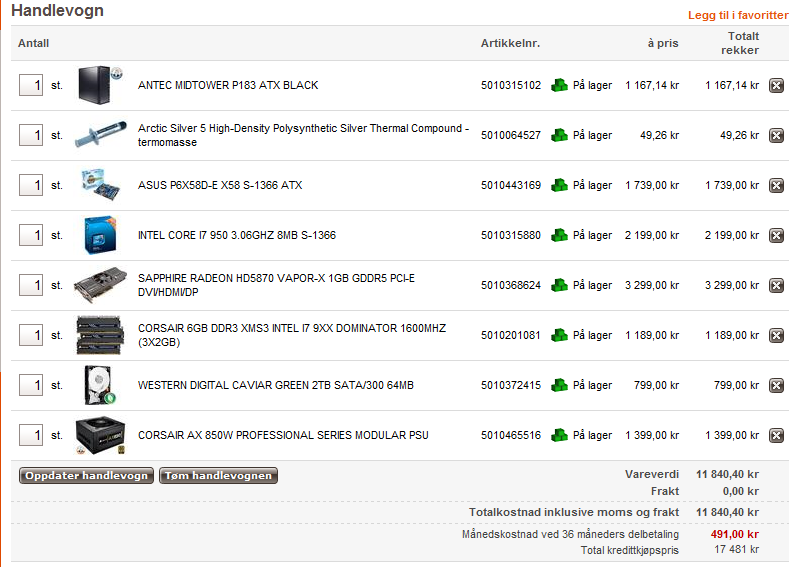Open ASUS P6X58D-E X58 S-1366 ATX name
This screenshot has width=794, height=567.
tap(220, 185)
